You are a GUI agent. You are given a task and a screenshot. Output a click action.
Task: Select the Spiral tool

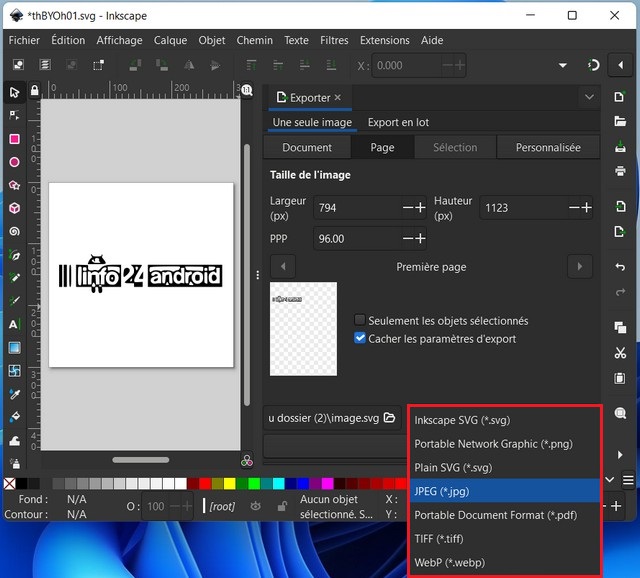[14, 231]
